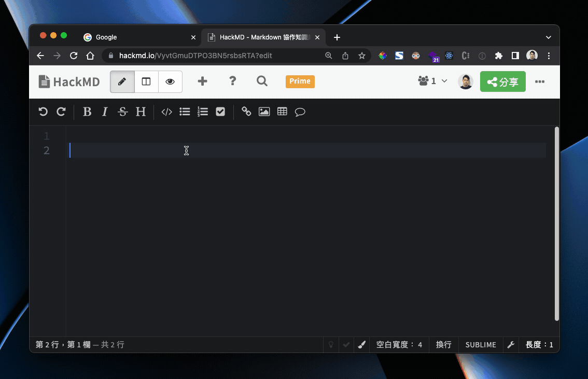This screenshot has height=379, width=588.
Task: Switch to split both-panes view mode
Action: pyautogui.click(x=146, y=81)
